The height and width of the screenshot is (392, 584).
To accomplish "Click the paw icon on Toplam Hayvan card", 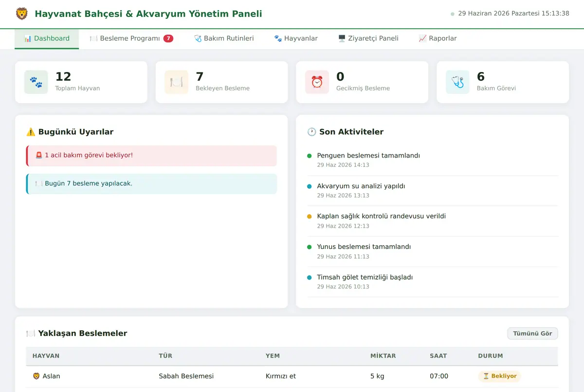I will tap(36, 82).
